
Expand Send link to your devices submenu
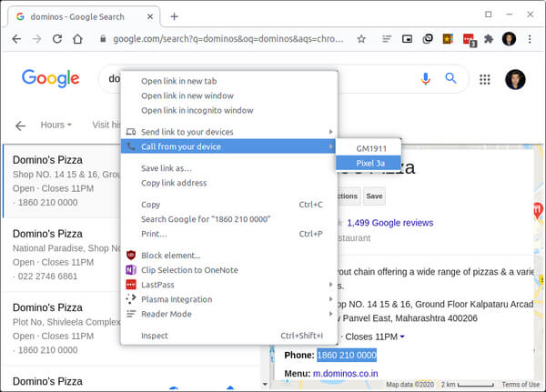(x=229, y=132)
